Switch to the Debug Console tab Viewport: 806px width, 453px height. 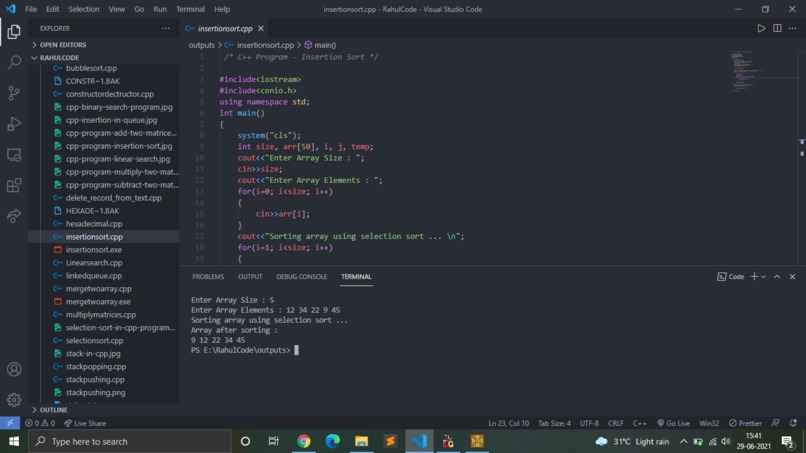pyautogui.click(x=301, y=277)
